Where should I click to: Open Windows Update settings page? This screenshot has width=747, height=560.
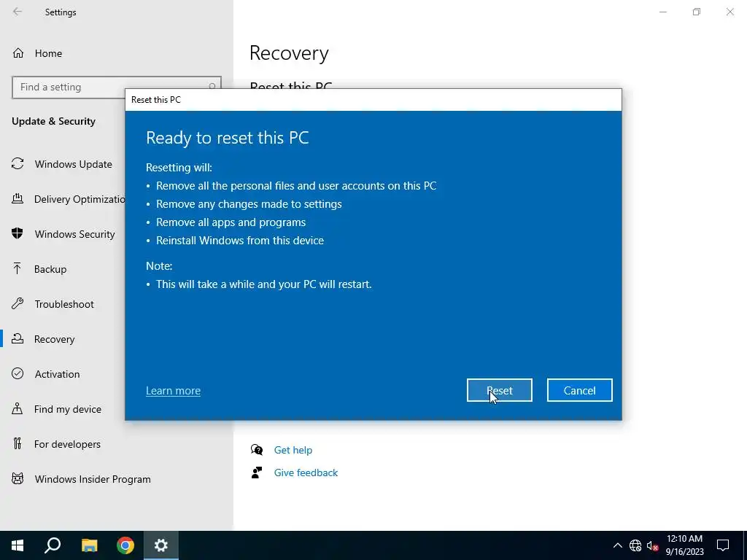(x=74, y=164)
